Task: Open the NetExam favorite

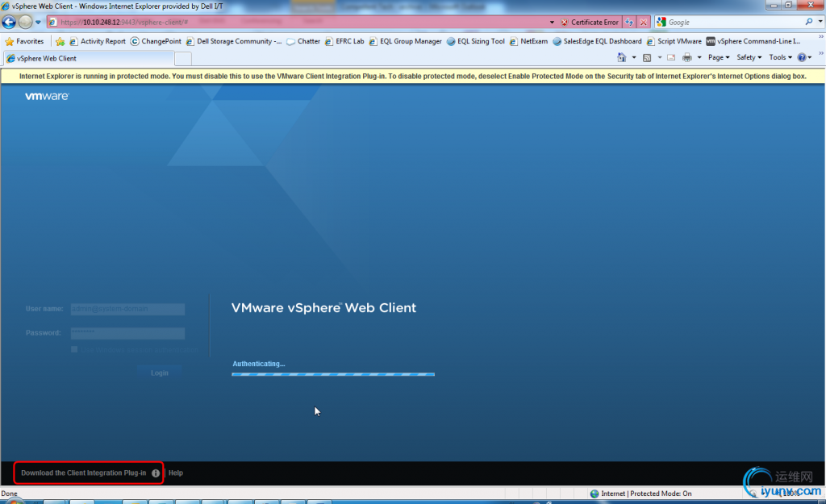Action: click(528, 41)
